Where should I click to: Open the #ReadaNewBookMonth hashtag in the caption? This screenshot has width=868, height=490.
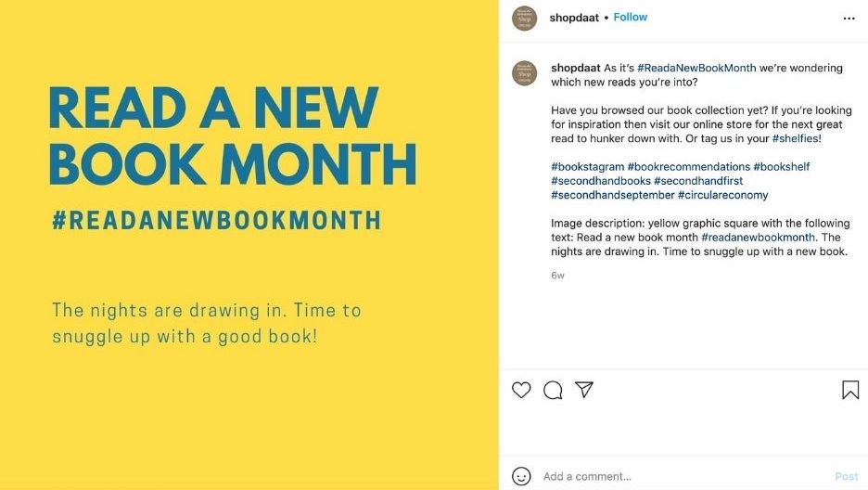696,68
